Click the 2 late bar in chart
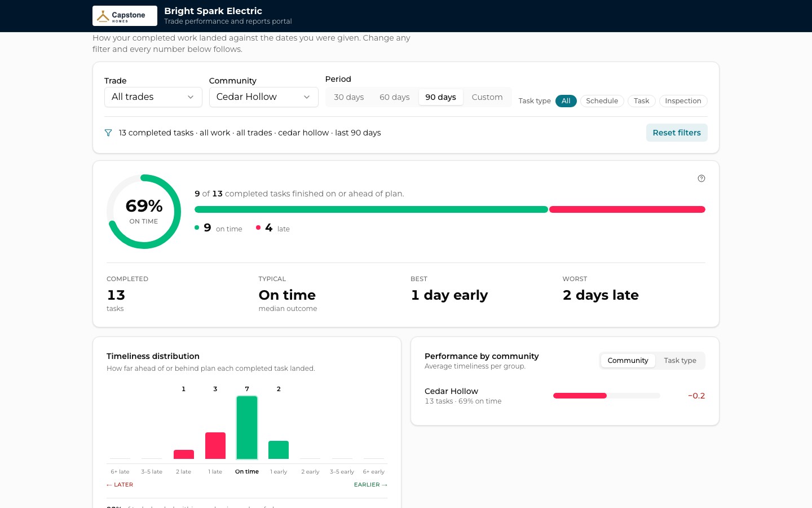This screenshot has width=812, height=508. point(184,454)
